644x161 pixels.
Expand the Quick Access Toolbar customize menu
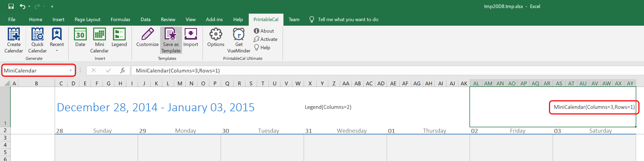[52, 6]
